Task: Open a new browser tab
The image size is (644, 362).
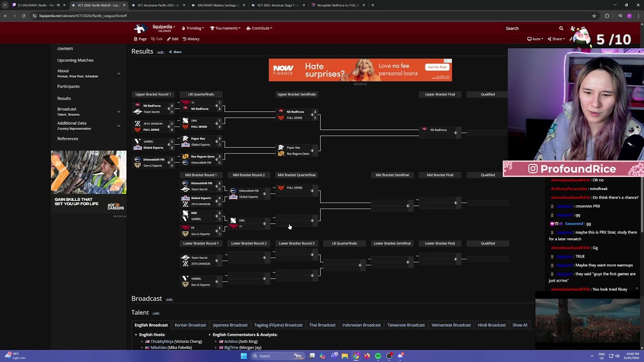Action: [372, 5]
